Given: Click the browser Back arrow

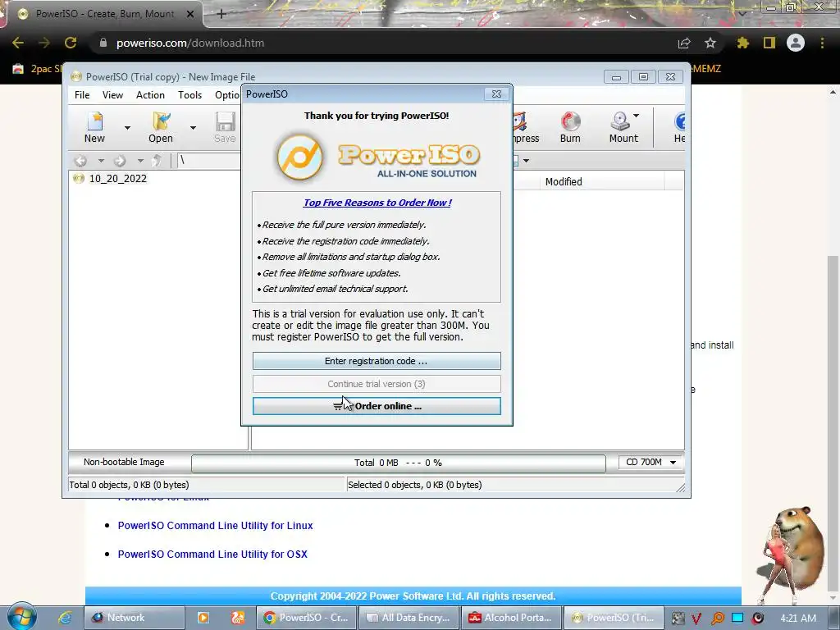Looking at the screenshot, I should (18, 43).
